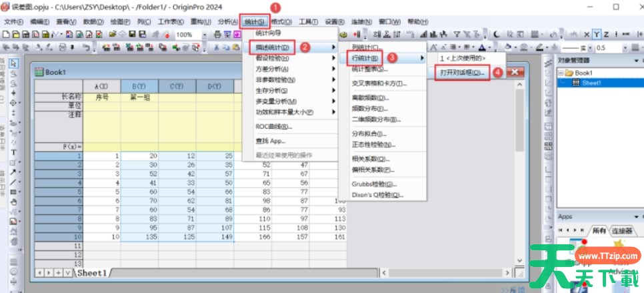Select the Text tool in left toolbar
Image resolution: width=644 pixels, height=293 pixels.
[13, 152]
